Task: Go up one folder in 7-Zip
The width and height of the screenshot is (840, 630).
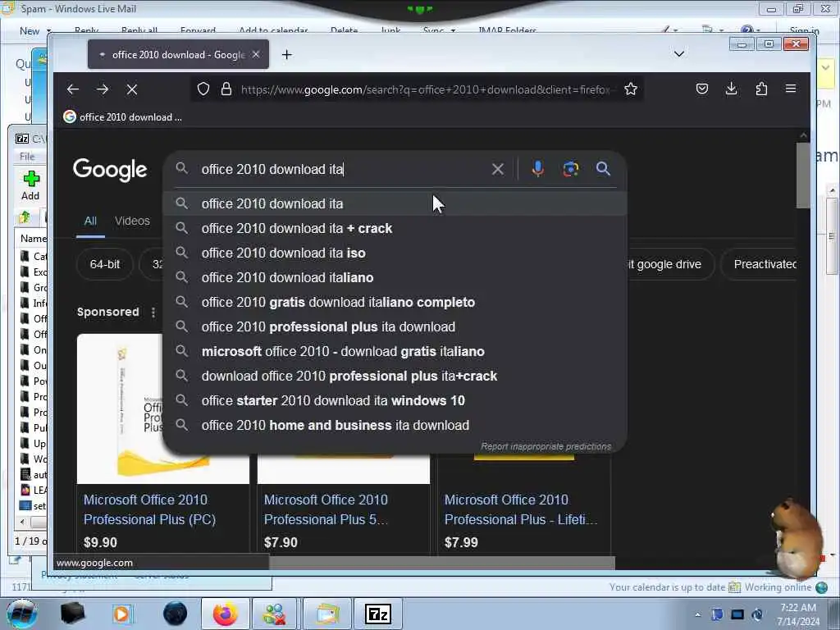Action: (x=25, y=217)
